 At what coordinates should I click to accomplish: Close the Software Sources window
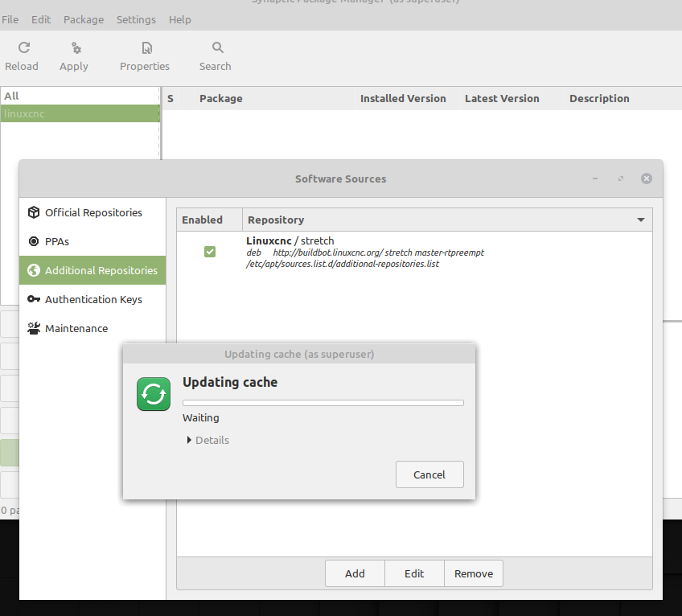click(647, 179)
